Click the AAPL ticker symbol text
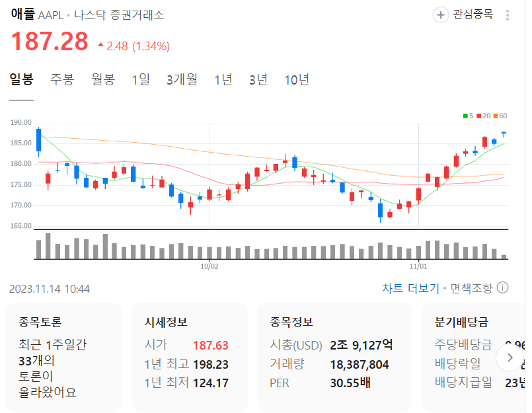Screen dimensions: 532x413 (50, 16)
